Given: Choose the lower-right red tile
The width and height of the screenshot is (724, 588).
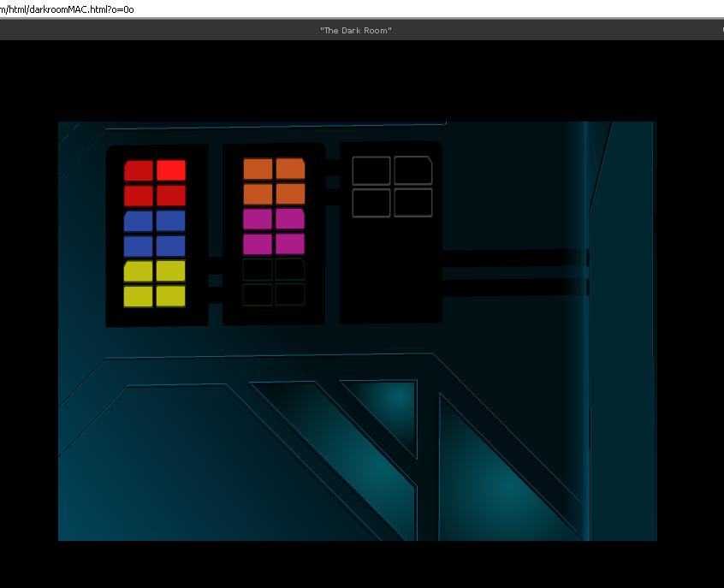Looking at the screenshot, I should (171, 195).
